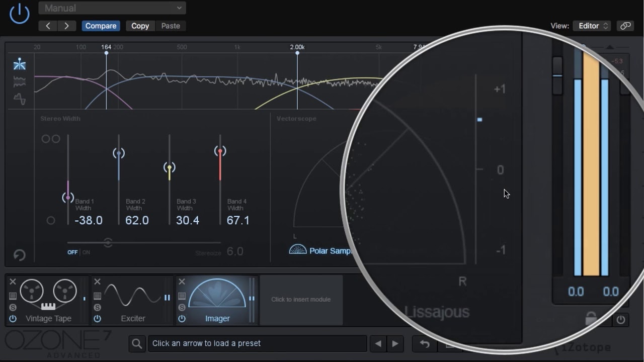Select the Exciter module
Viewport: 644px width, 362px height.
[133, 300]
